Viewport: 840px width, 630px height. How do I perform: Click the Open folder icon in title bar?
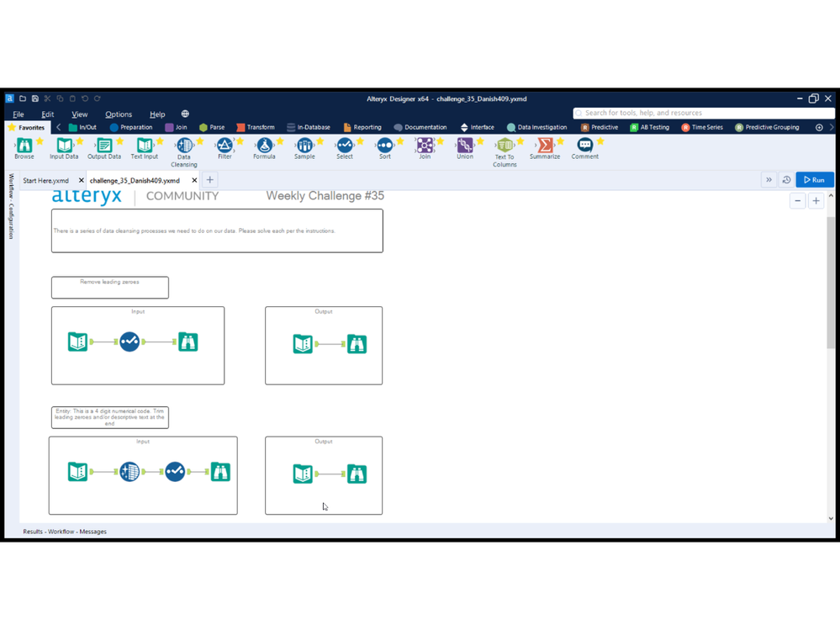click(x=23, y=98)
